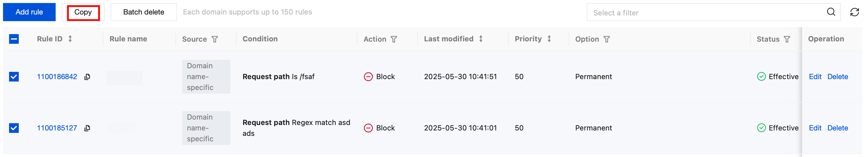Screen dimensions: 868x157
Task: Uncheck the rule 1100186842 checkbox
Action: [14, 77]
